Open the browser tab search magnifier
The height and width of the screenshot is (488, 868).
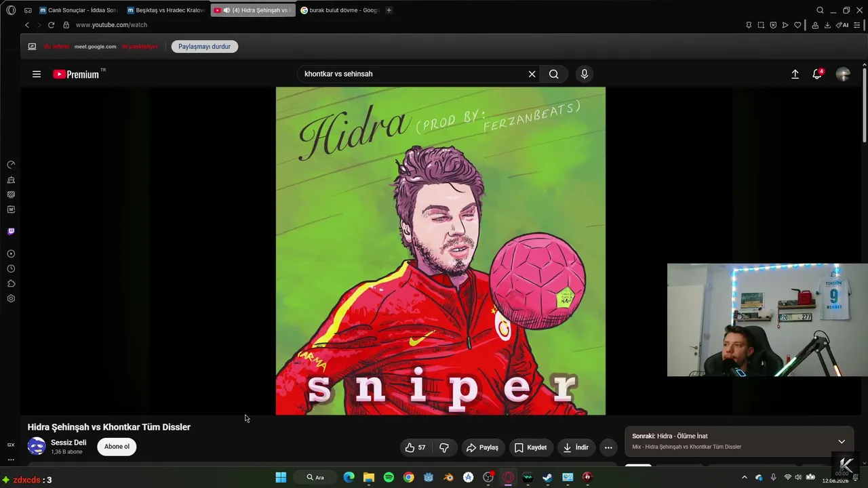click(820, 10)
